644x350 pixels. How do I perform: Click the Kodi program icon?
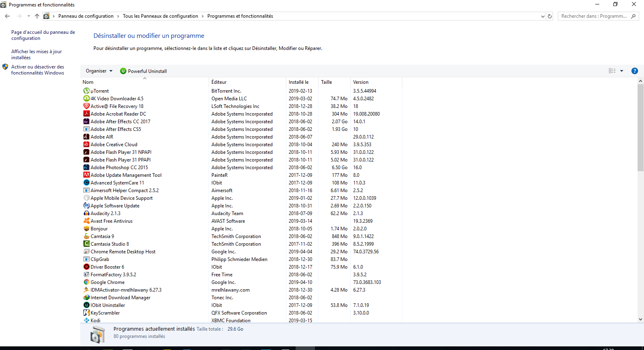pyautogui.click(x=86, y=321)
